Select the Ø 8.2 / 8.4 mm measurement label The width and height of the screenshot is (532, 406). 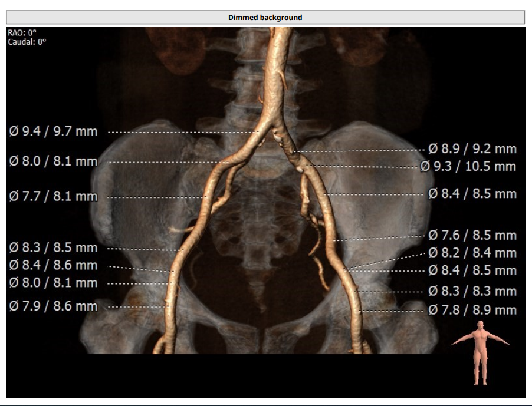[472, 253]
